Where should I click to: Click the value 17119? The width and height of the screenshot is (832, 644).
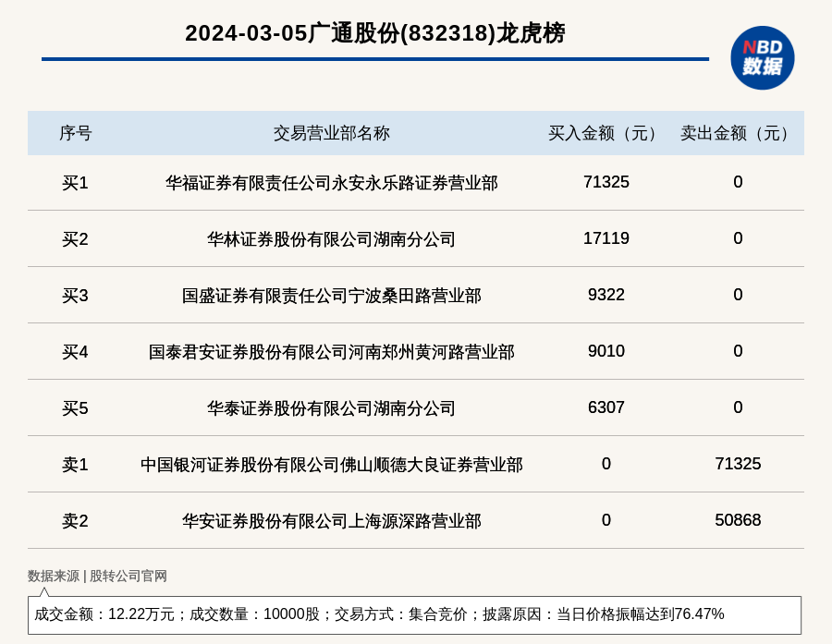coord(606,238)
